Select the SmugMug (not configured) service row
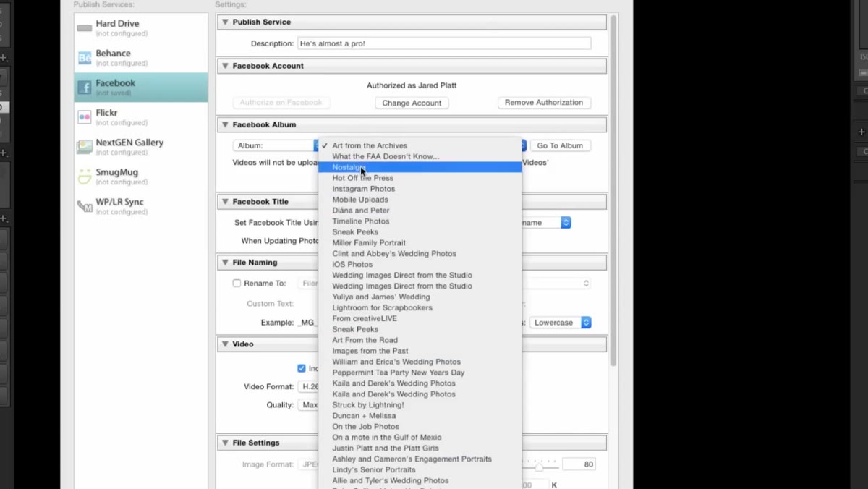Image resolution: width=868 pixels, height=489 pixels. [141, 177]
